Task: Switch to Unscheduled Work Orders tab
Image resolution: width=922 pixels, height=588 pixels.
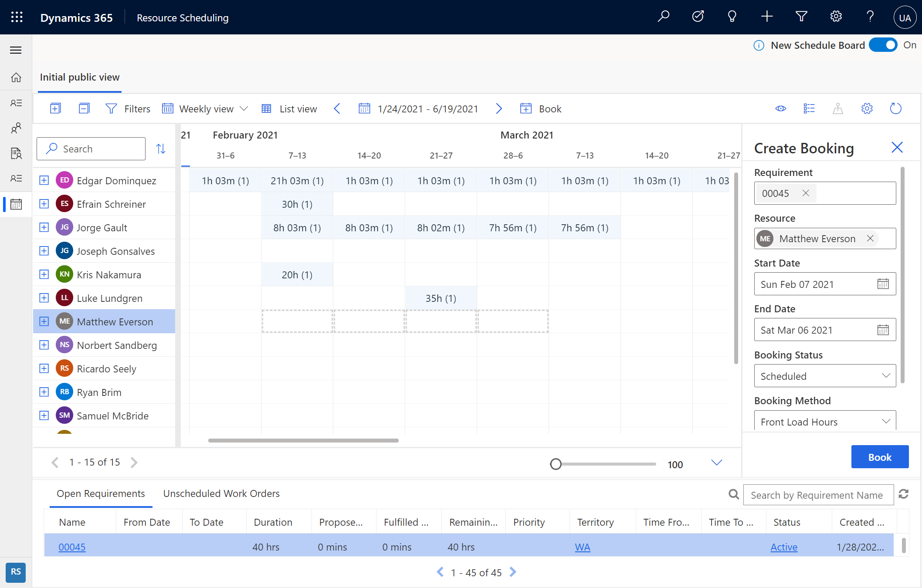Action: (221, 493)
